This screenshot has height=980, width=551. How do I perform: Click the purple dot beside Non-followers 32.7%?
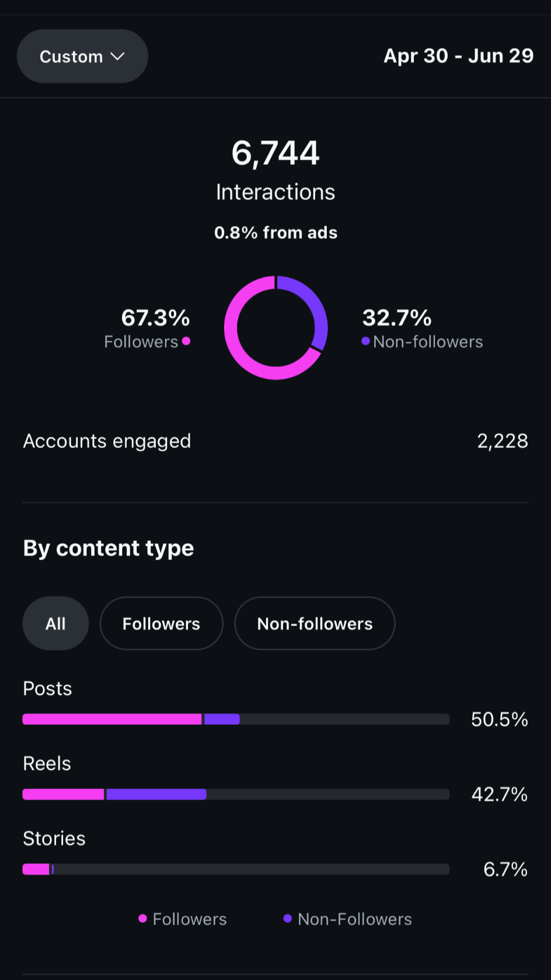click(365, 341)
